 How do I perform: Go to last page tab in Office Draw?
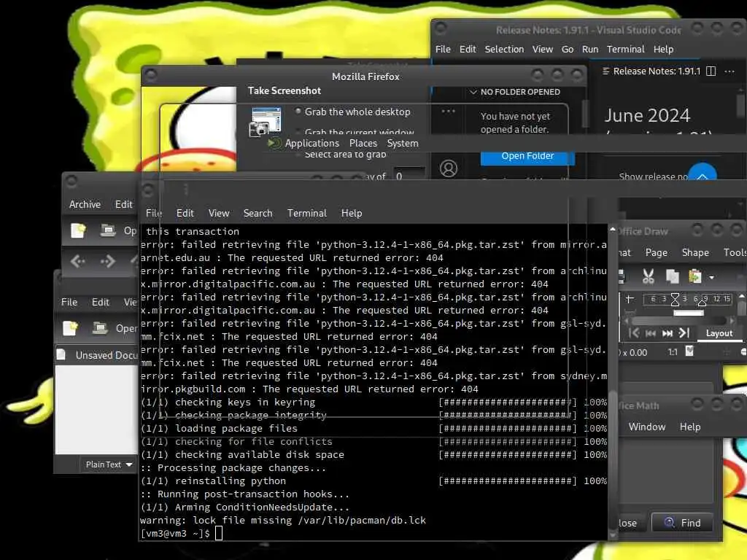(x=684, y=332)
